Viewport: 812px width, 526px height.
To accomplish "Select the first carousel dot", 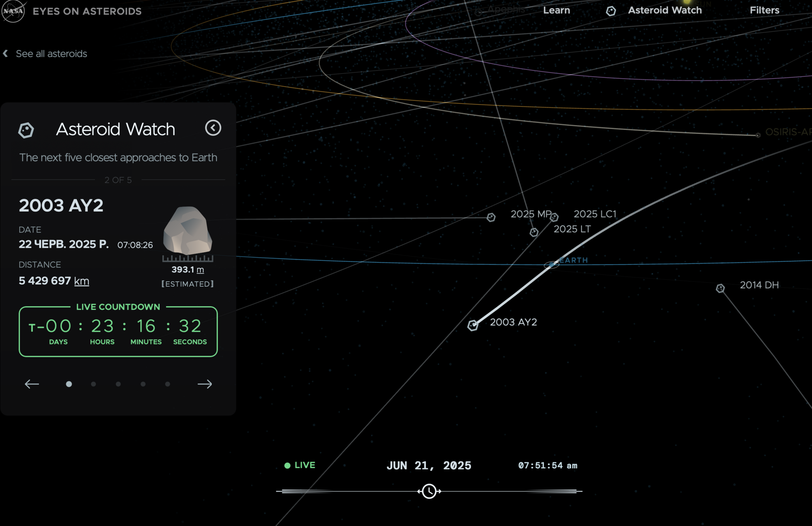I will click(x=69, y=384).
